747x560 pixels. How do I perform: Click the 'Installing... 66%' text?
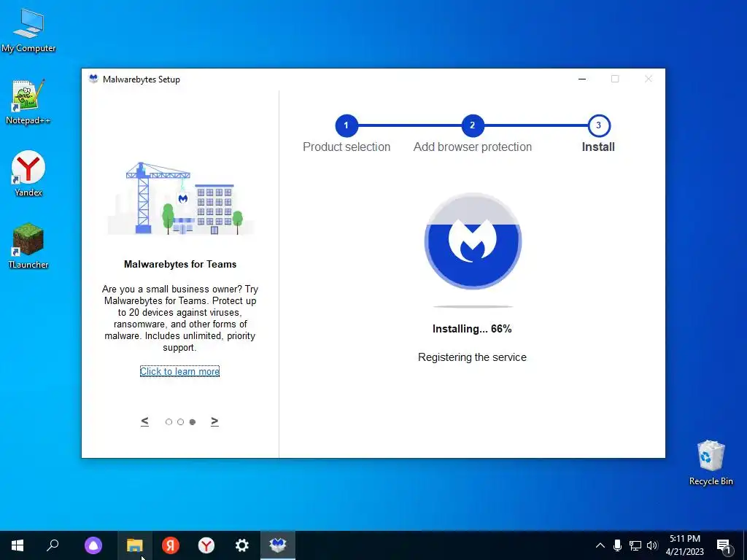(472, 329)
